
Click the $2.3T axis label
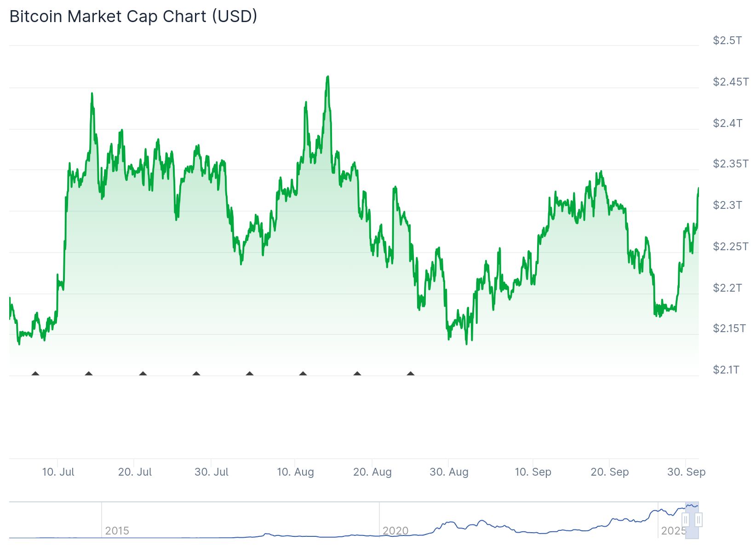pos(727,205)
